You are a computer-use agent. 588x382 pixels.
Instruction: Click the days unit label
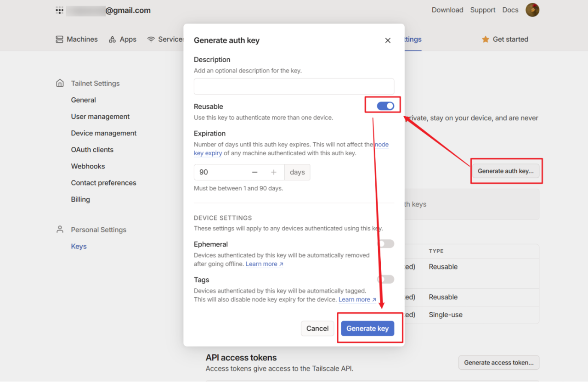click(297, 172)
